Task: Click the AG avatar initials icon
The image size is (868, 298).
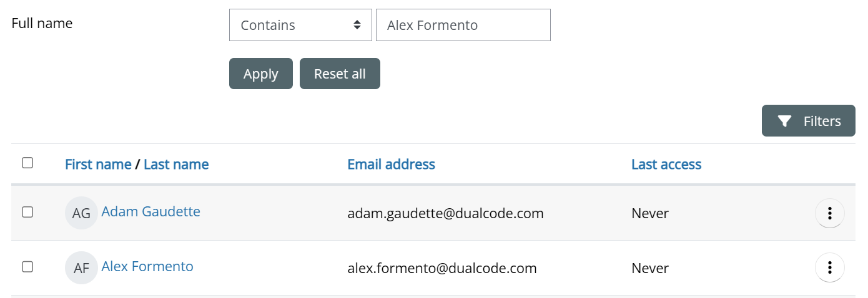Action: click(x=81, y=213)
